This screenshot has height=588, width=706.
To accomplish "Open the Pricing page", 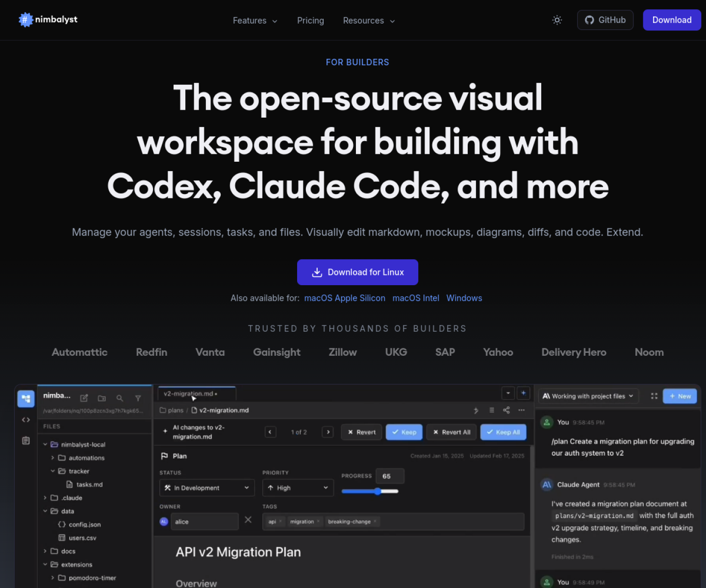I will 310,21.
